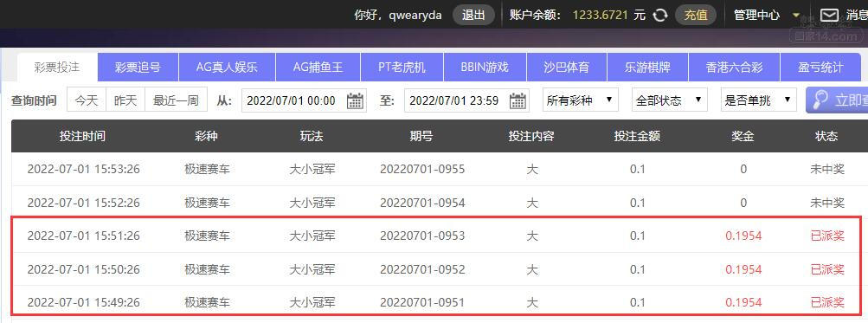
Task: Open the 是否单挑 dropdown
Action: pyautogui.click(x=758, y=100)
